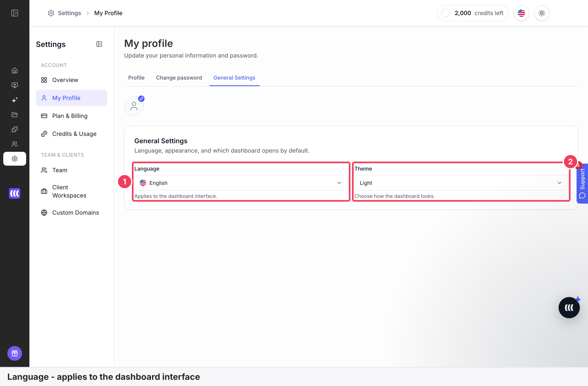The height and width of the screenshot is (386, 588).
Task: Click the Settings breadcrumb link
Action: 65,13
